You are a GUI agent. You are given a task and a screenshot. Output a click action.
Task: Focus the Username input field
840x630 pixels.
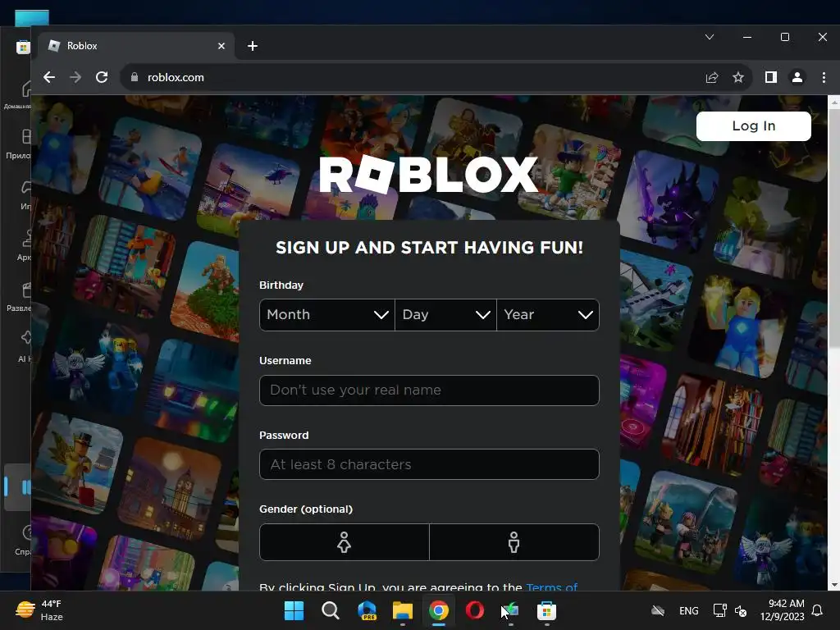point(429,390)
